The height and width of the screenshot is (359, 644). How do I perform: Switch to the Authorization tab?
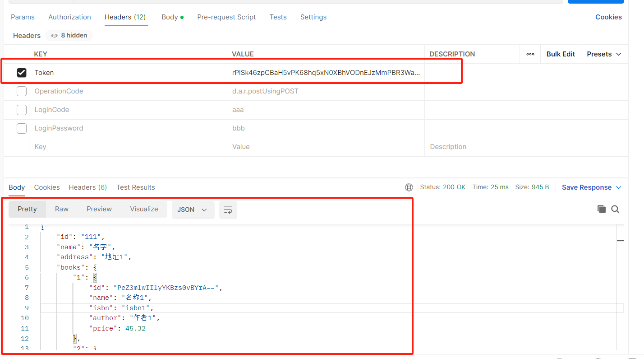pyautogui.click(x=69, y=17)
